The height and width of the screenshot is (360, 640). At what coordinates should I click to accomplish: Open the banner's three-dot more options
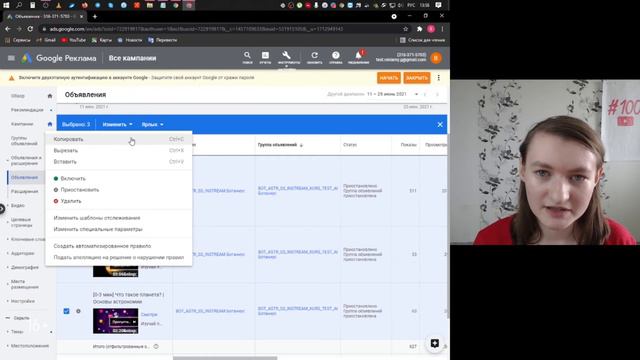pos(439,78)
